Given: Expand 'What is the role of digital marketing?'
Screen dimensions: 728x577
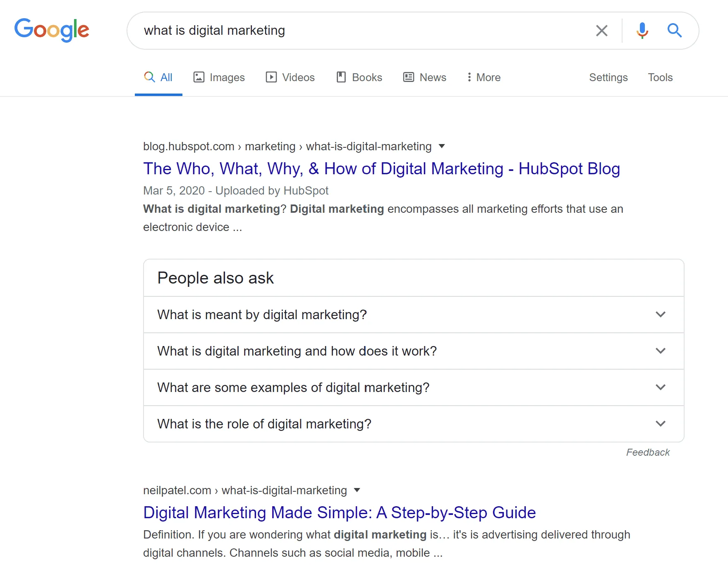Looking at the screenshot, I should click(414, 424).
